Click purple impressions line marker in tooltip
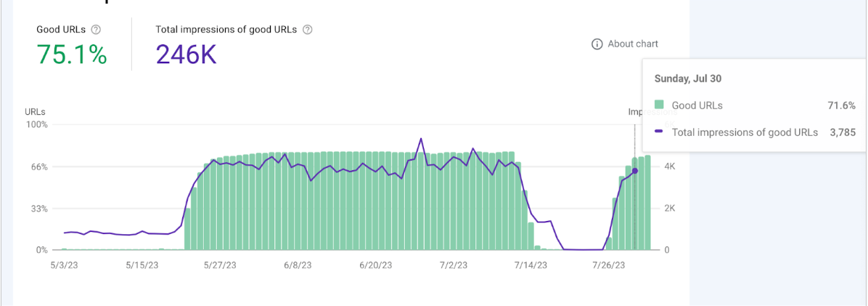Viewport: 868px width, 306px height. click(x=659, y=132)
